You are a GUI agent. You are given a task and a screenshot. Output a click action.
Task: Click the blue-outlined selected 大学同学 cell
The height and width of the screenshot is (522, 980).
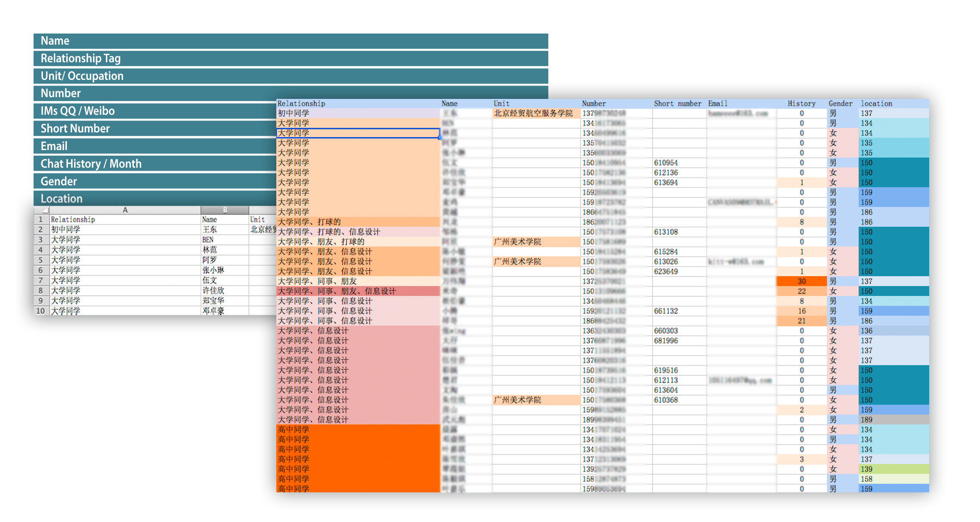click(357, 133)
